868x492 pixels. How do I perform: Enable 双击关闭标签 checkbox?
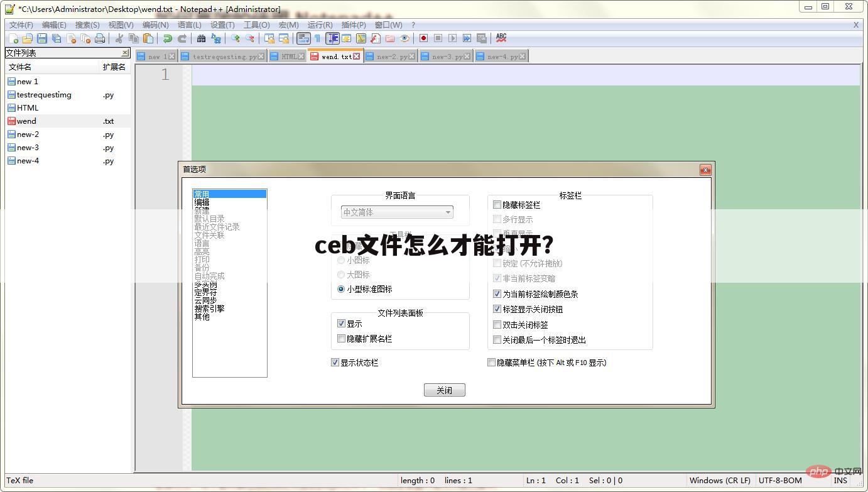pos(497,325)
